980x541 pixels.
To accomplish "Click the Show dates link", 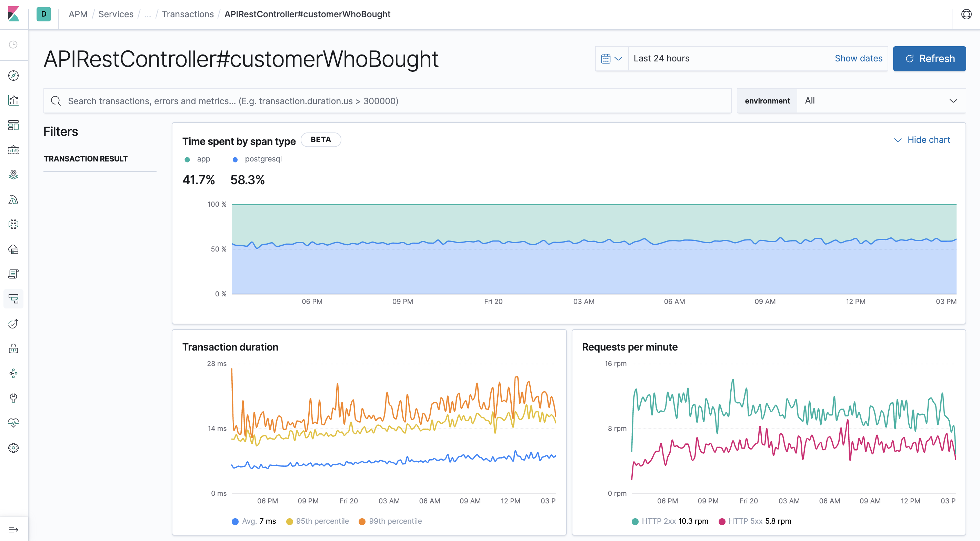I will [x=858, y=58].
